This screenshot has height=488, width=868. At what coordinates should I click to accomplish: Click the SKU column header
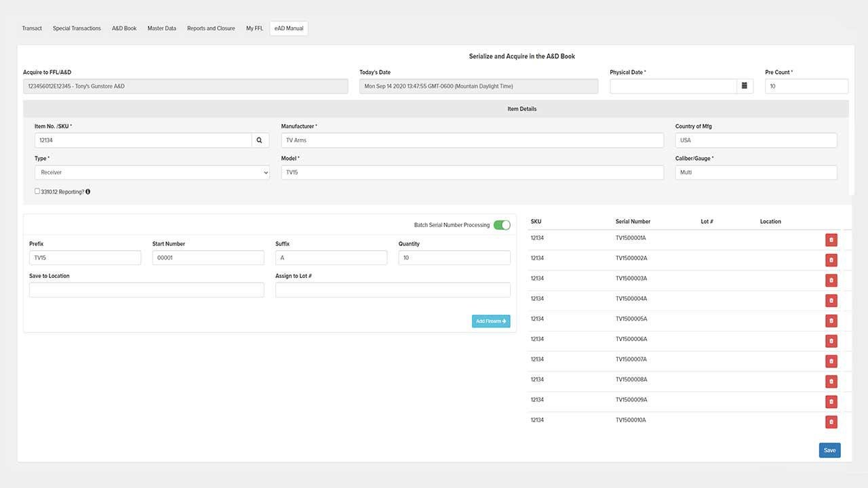[536, 222]
